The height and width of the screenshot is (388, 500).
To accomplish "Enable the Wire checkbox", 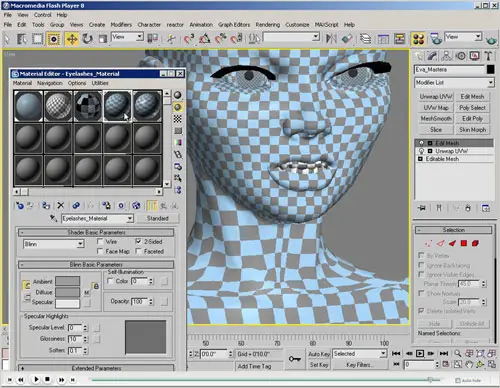I will click(x=100, y=241).
